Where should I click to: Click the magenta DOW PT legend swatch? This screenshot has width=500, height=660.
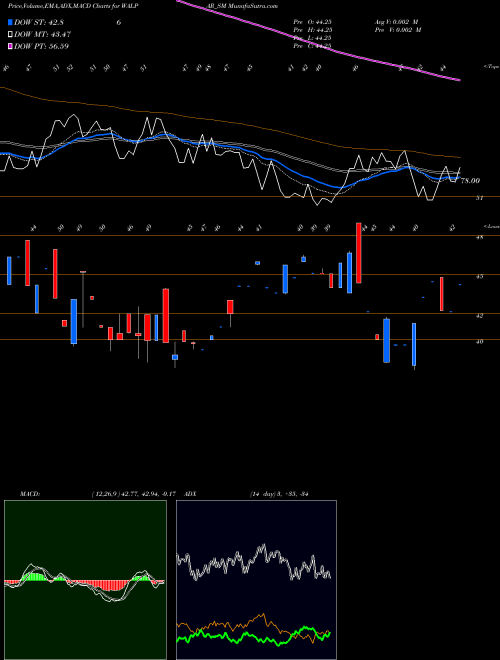pos(10,46)
